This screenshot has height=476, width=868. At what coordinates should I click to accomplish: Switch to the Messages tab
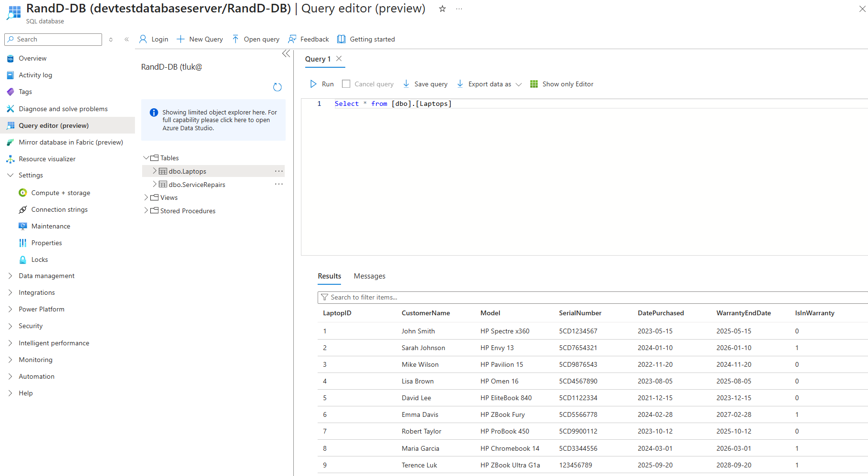pos(369,276)
